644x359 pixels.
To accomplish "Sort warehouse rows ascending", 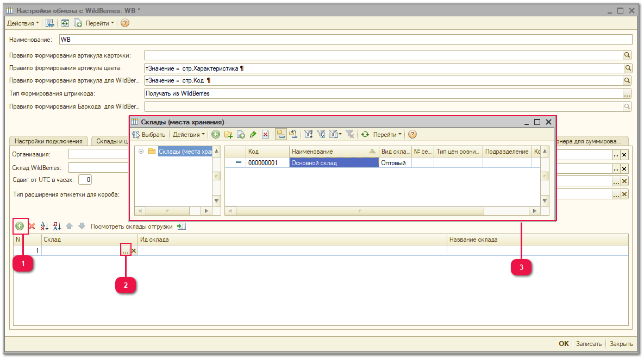I will (x=45, y=226).
